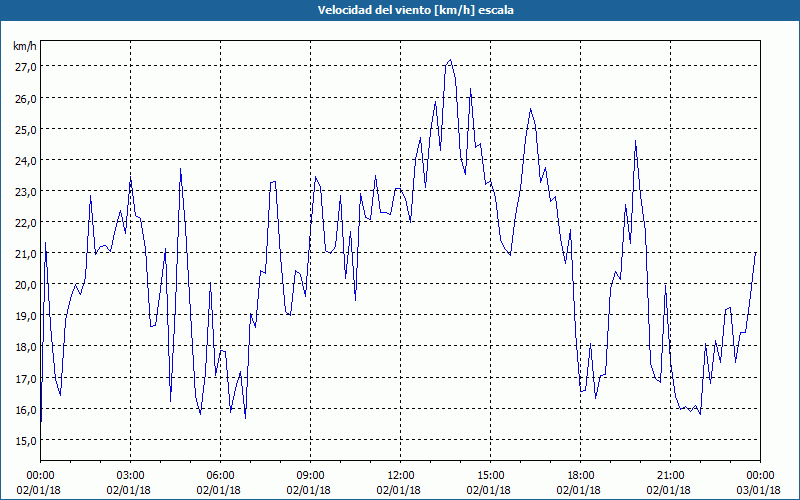Click the 23,0 y-axis value
Image resolution: width=800 pixels, height=500 pixels.
(25, 192)
